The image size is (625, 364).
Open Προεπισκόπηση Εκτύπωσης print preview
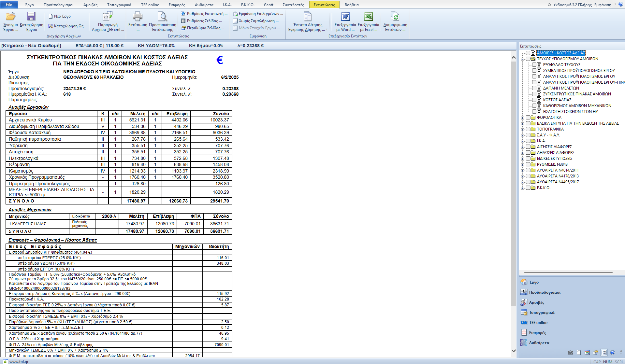point(162,17)
